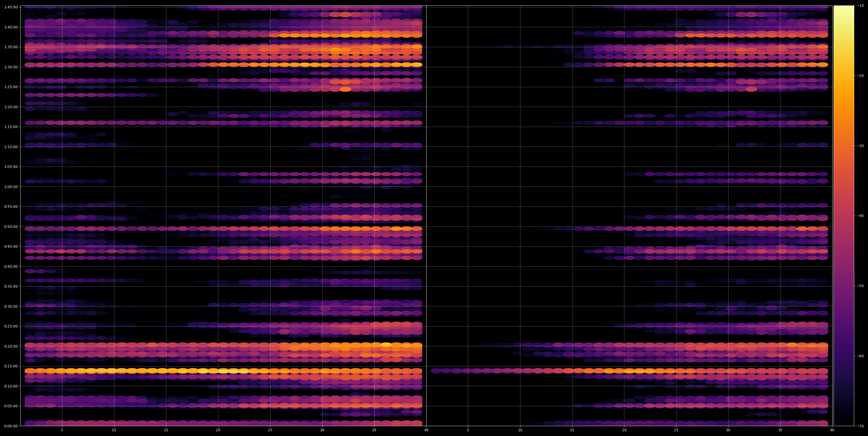Screen dimensions: 868x436
Task: Click the 0:25:00 y-axis tick label
Action: [x=11, y=326]
